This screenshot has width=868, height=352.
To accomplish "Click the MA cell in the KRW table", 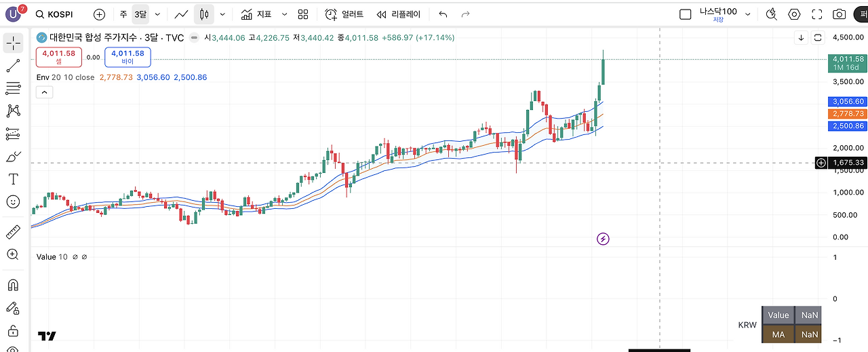I will coord(778,334).
